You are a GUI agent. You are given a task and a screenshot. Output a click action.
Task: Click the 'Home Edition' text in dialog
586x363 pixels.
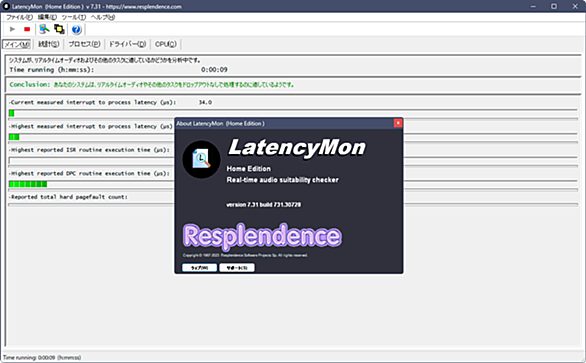(x=249, y=169)
